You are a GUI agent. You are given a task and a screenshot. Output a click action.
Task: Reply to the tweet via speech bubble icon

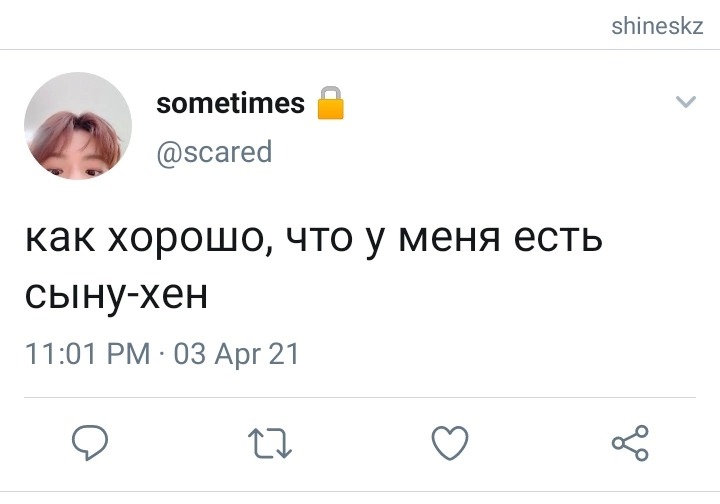tap(90, 442)
